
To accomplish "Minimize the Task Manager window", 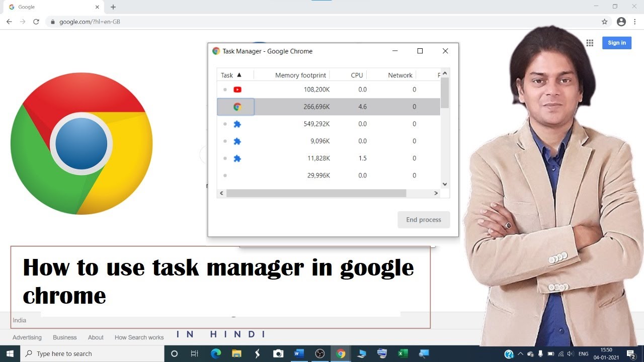I will tap(395, 51).
